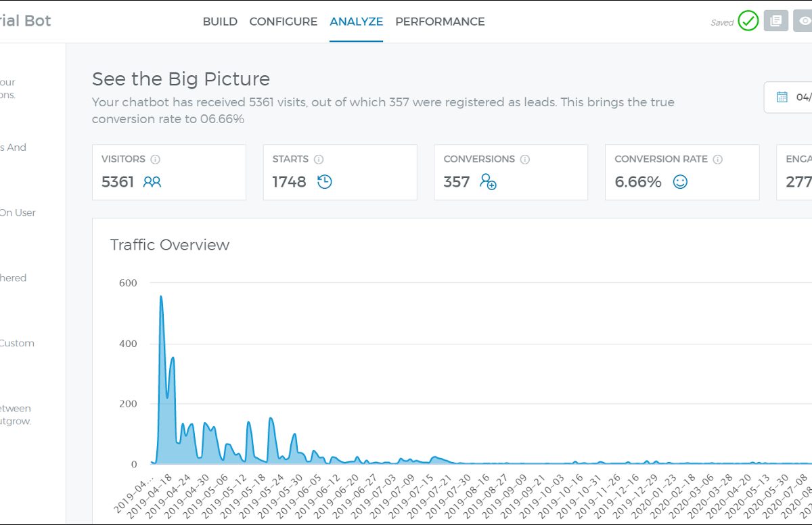Screen dimensions: 812x525
Task: Click the add-user Conversions icon
Action: 488,182
